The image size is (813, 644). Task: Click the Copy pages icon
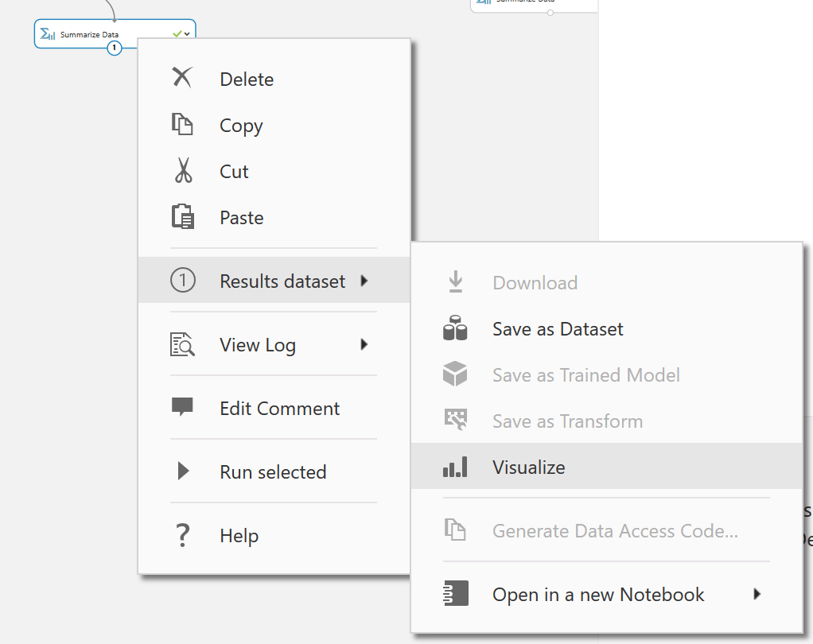[x=182, y=125]
